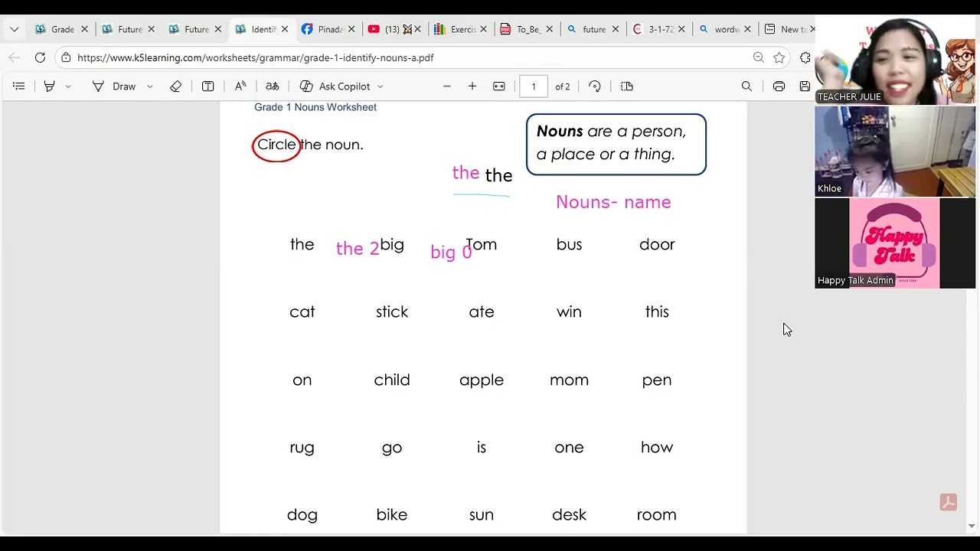
Task: Click the scrollbar down arrow
Action: click(972, 526)
